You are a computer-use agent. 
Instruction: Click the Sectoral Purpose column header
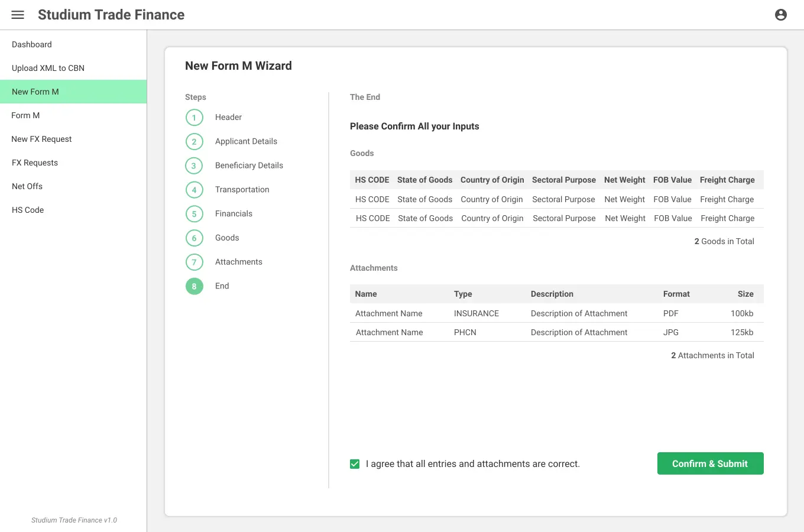click(563, 180)
